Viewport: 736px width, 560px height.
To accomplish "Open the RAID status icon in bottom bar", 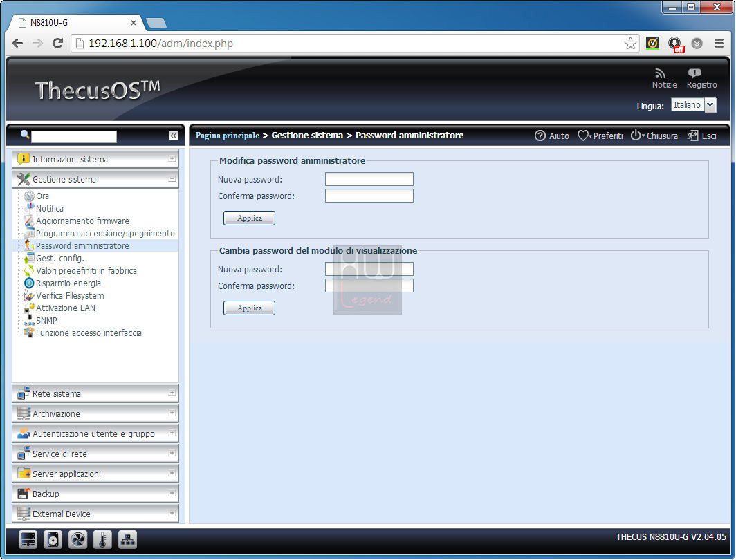I will [28, 540].
